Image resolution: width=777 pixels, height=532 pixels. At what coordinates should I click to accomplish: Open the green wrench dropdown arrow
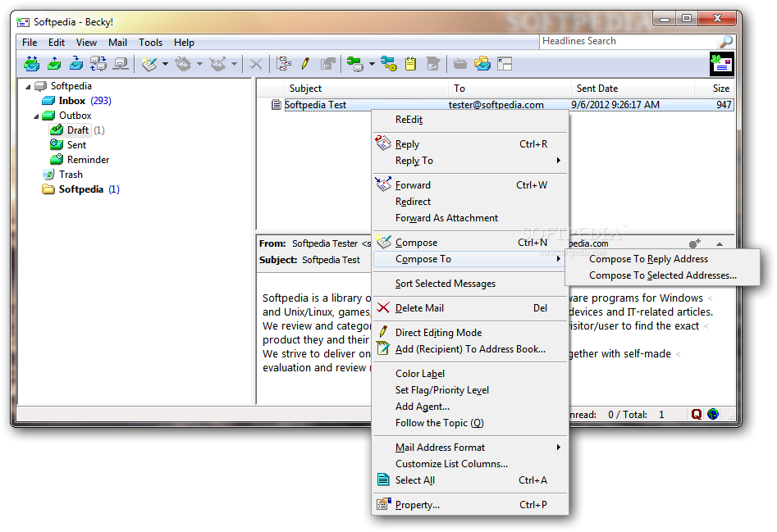pos(372,64)
